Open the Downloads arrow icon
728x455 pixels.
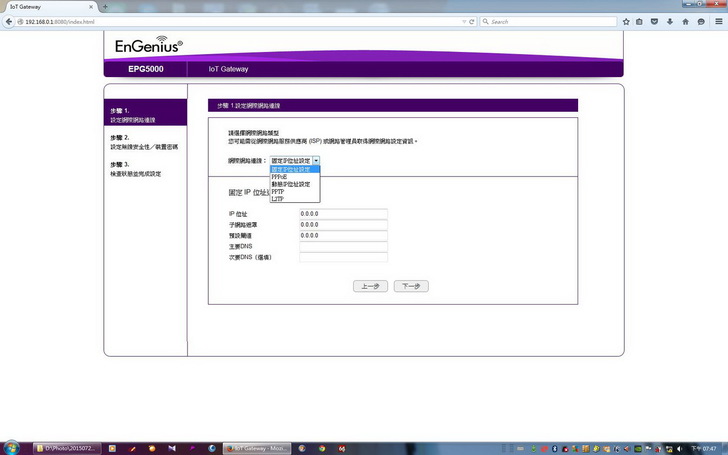coord(669,21)
